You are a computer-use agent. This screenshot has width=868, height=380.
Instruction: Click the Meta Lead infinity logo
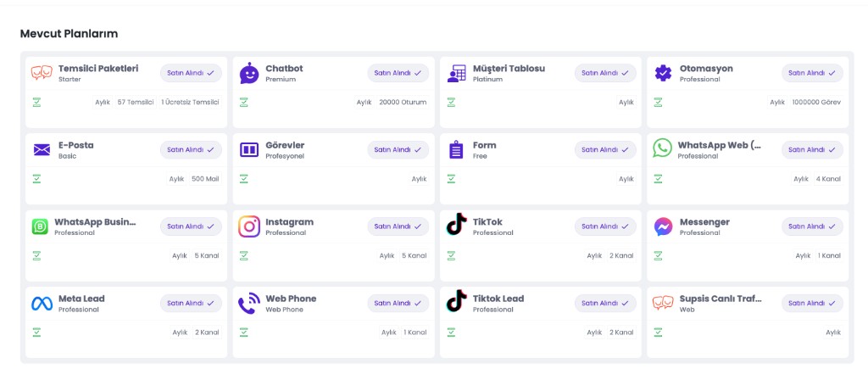point(42,304)
